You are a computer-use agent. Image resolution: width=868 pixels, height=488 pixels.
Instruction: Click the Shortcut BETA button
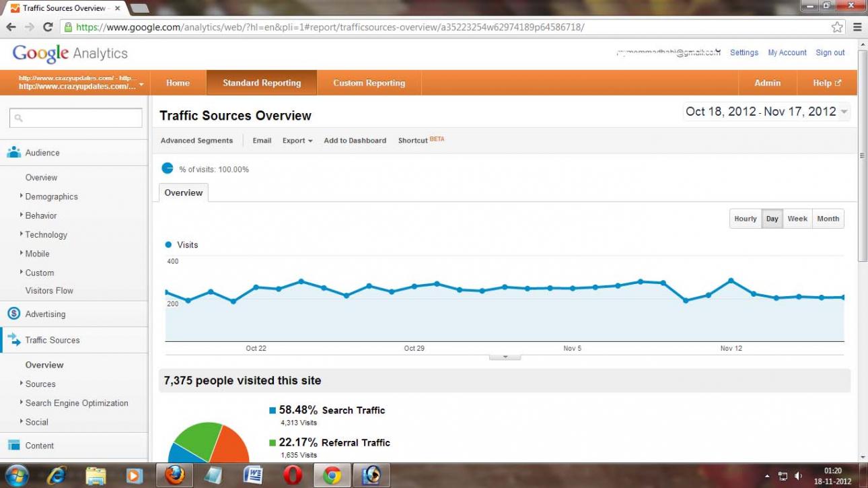(x=421, y=140)
